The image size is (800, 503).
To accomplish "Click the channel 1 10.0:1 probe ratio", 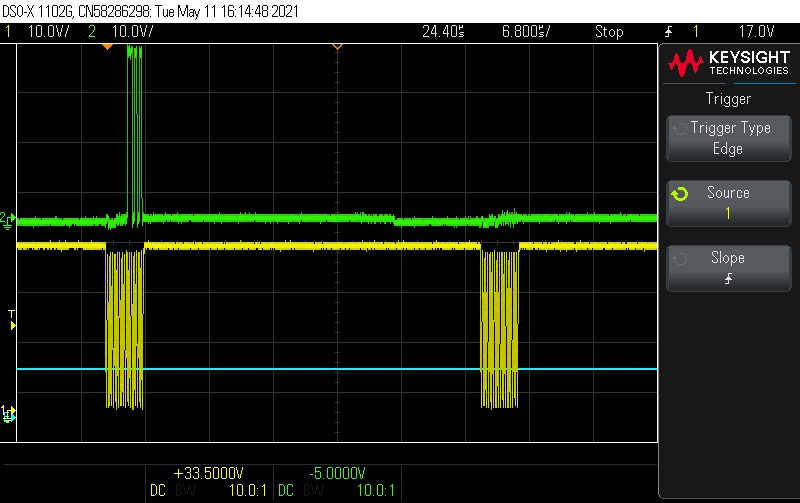I will 247,490.
